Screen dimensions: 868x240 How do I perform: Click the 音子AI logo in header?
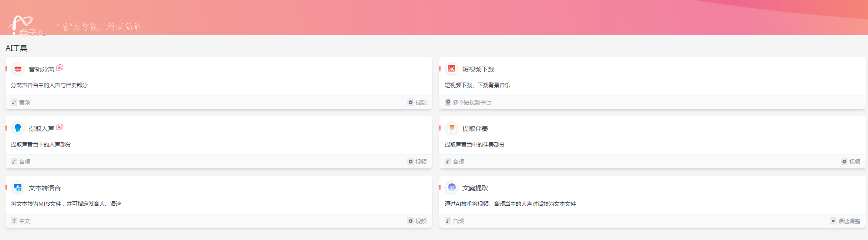click(26, 26)
